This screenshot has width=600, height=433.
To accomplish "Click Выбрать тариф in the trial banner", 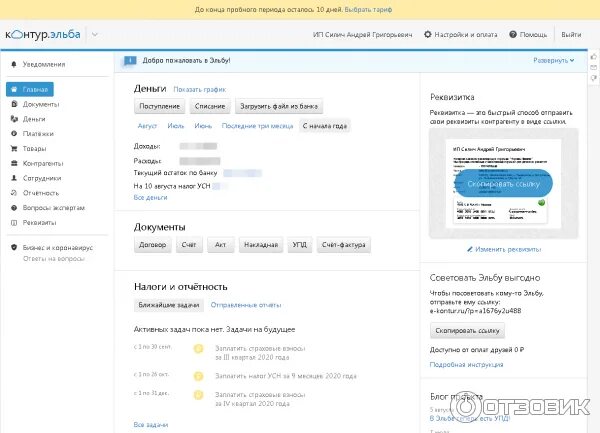I will (368, 10).
